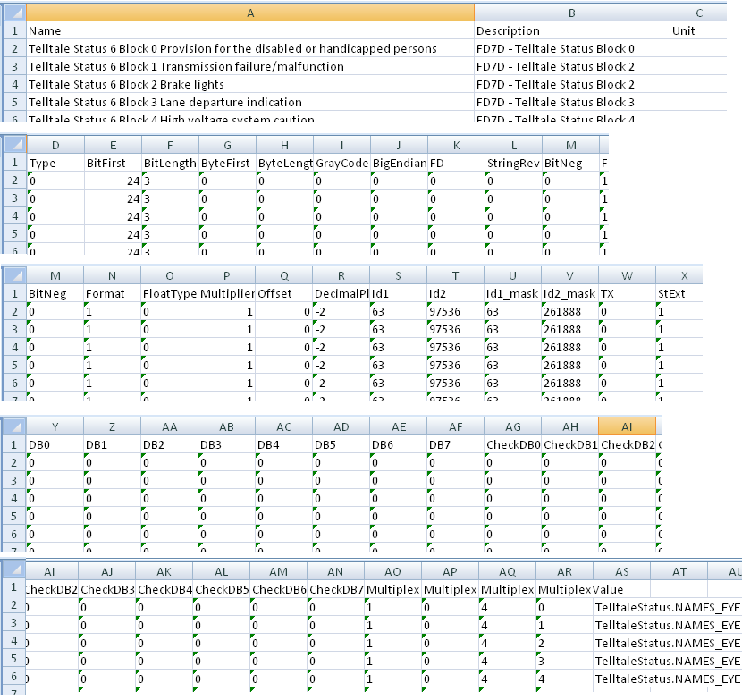Select column AG header above CheckDB0
This screenshot has width=742, height=700.
pos(513,426)
